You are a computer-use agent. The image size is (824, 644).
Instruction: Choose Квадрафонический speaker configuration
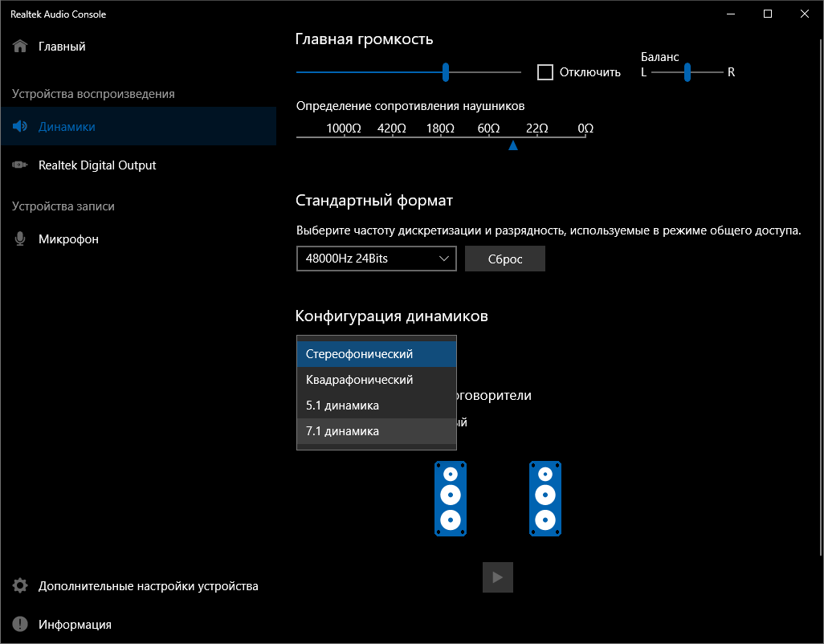tap(376, 380)
